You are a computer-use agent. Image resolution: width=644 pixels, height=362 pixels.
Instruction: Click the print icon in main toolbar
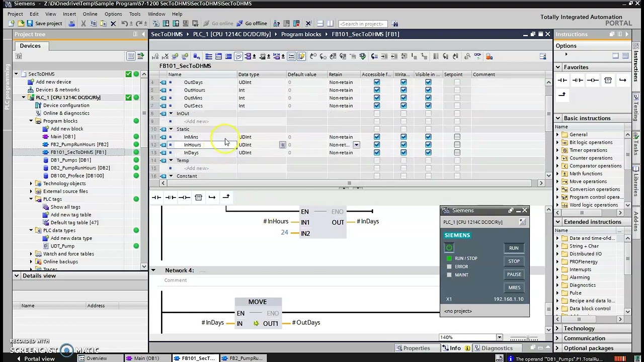(71, 24)
